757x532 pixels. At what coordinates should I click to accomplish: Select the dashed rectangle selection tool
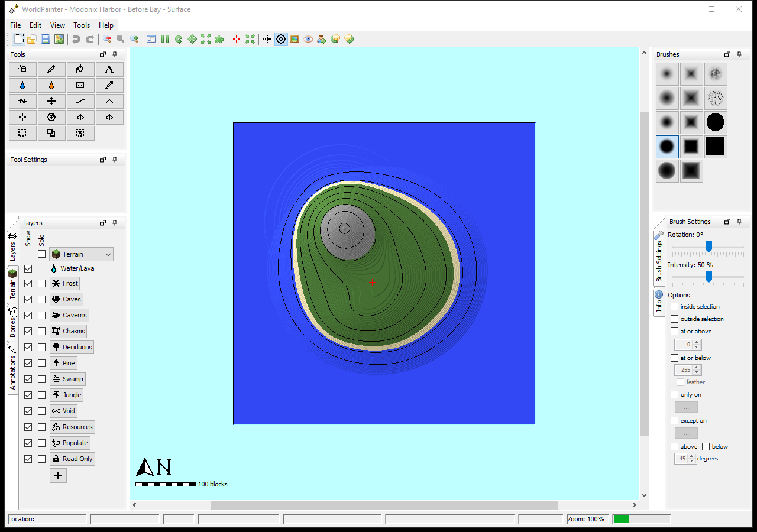point(22,133)
